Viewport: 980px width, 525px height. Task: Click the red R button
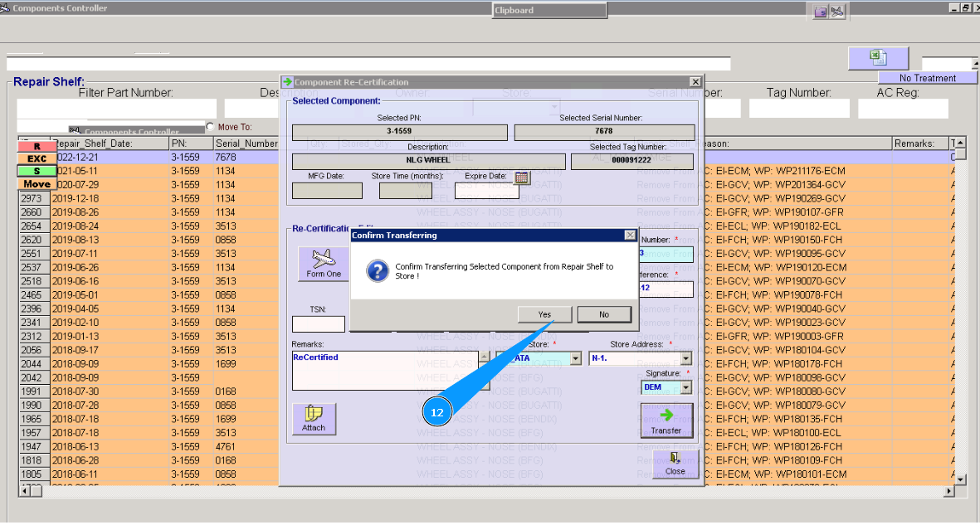pyautogui.click(x=37, y=146)
